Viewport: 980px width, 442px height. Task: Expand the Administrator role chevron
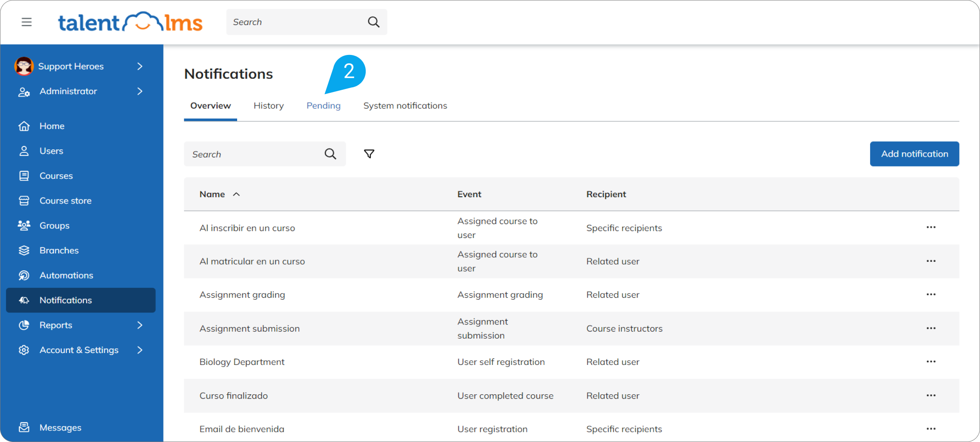click(140, 91)
